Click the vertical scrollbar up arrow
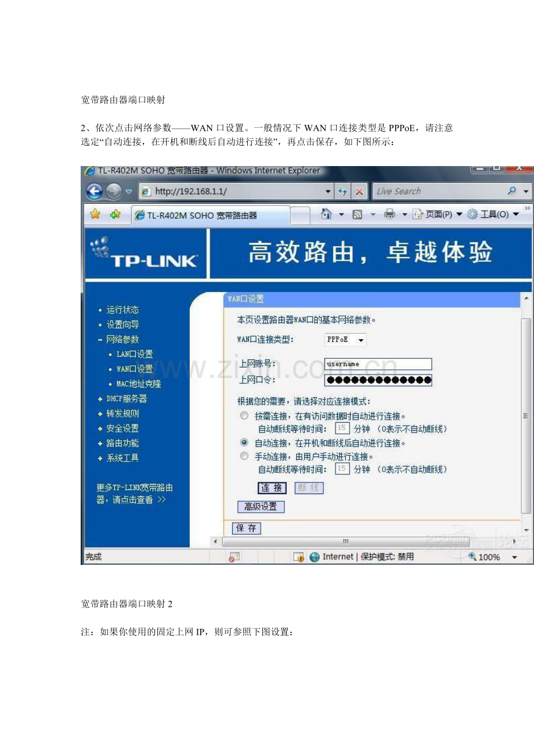The height and width of the screenshot is (756, 534). [526, 298]
